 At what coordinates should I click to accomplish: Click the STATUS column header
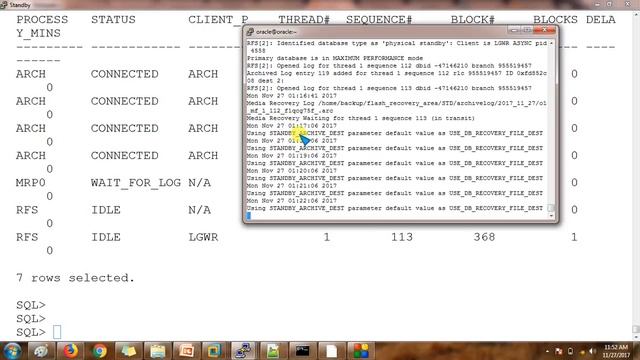click(113, 19)
